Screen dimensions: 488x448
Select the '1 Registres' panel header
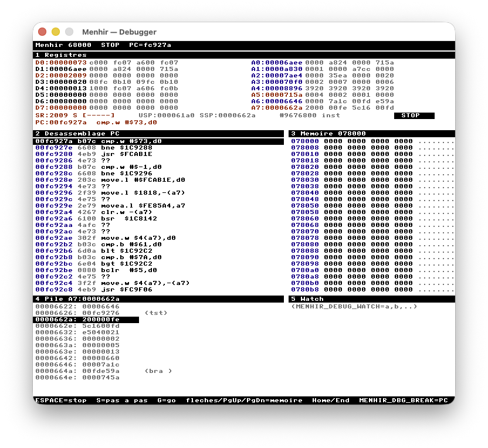click(x=243, y=55)
